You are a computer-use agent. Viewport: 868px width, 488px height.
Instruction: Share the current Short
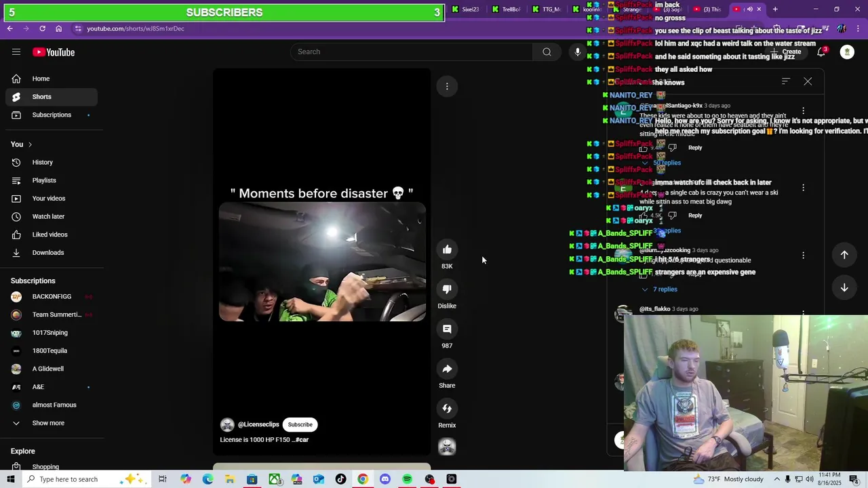(447, 369)
